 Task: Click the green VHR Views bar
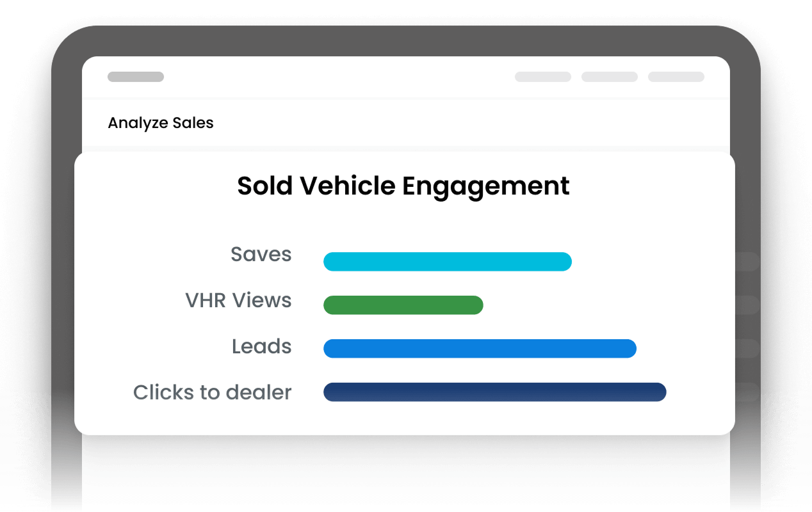403,305
